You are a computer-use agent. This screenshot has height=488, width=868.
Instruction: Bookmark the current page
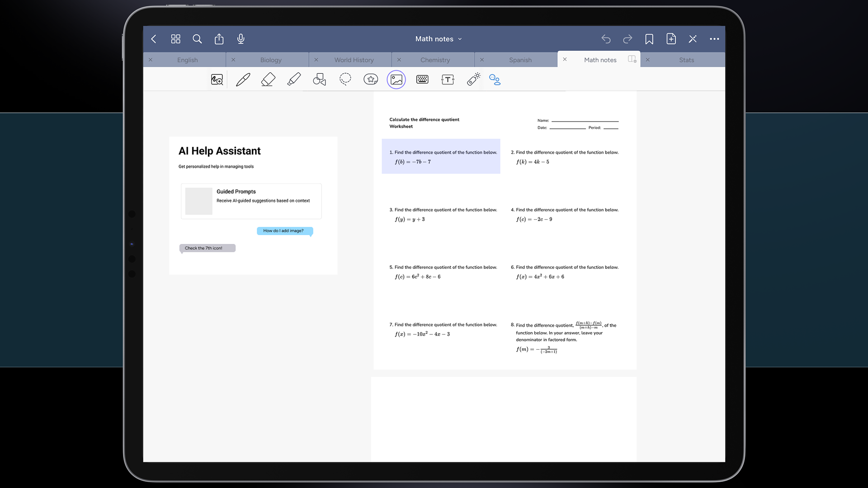[x=649, y=39]
